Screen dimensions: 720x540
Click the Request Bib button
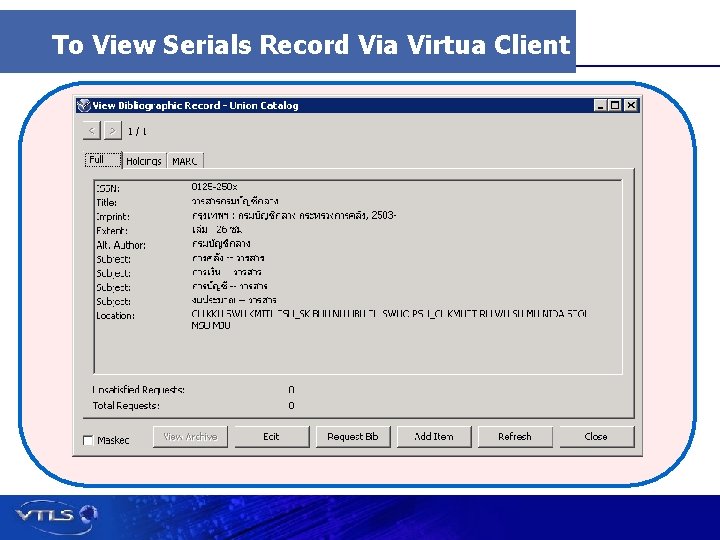coord(353,437)
